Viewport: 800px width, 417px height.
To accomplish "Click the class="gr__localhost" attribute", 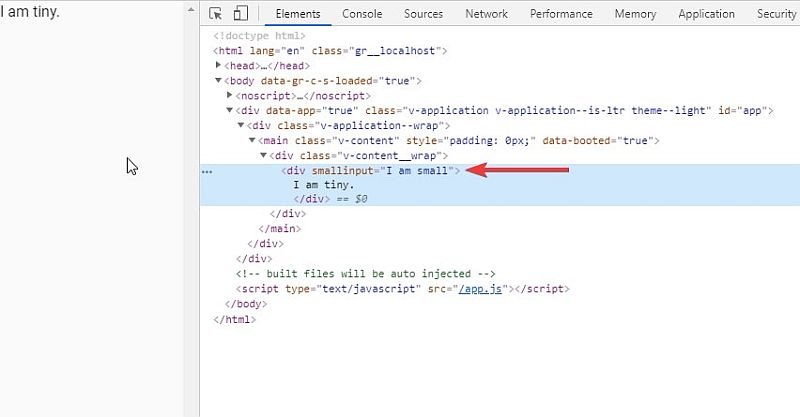I will 377,51.
